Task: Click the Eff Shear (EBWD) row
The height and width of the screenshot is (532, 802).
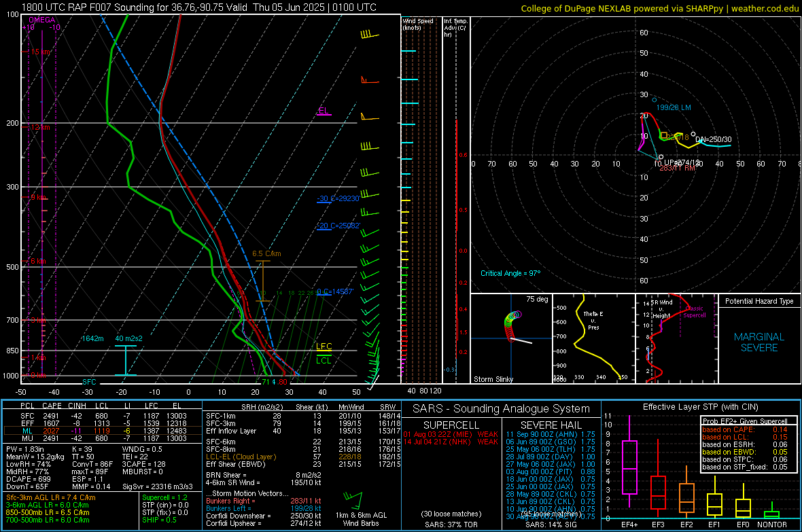Action: (303, 465)
